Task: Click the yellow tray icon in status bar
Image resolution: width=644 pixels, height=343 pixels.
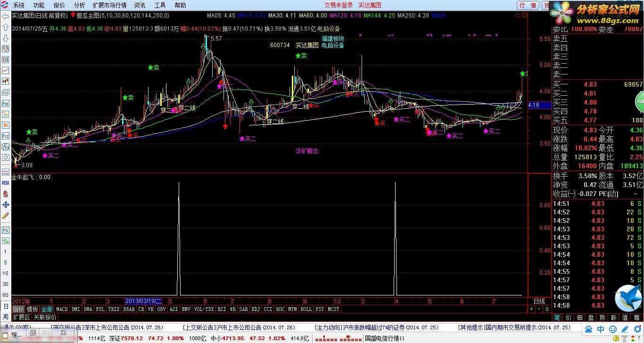Action: [x=616, y=338]
